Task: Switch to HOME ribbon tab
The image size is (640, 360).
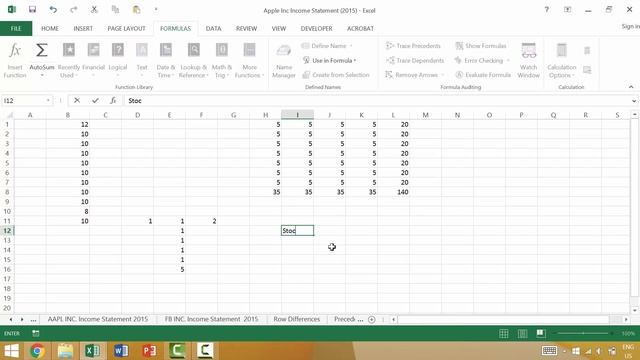Action: click(50, 29)
